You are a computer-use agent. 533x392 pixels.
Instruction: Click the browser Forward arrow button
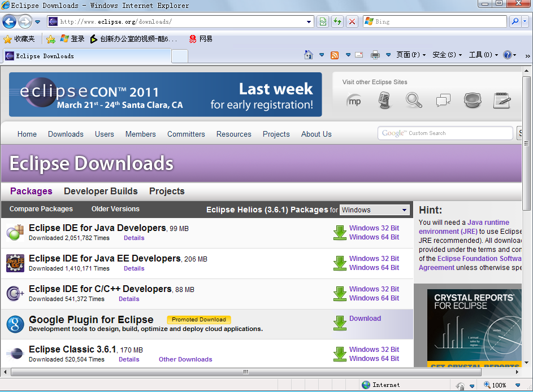(25, 22)
